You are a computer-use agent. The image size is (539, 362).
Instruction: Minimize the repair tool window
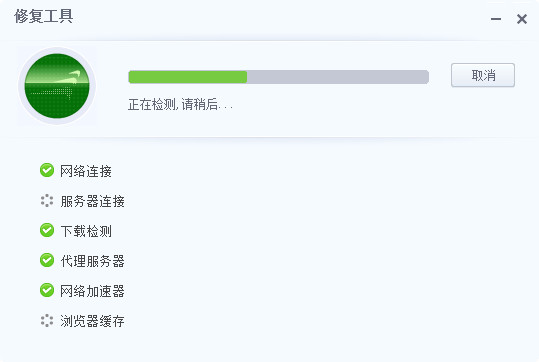click(496, 19)
